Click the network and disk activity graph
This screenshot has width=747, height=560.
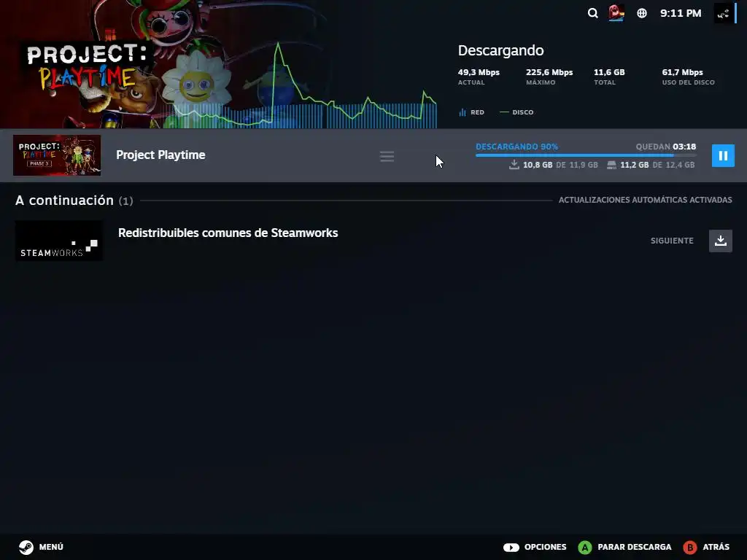(305, 86)
